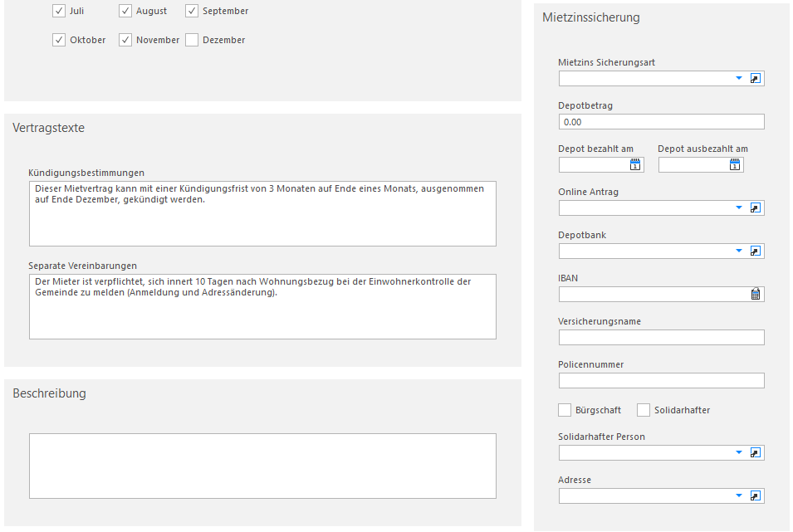Expand the Solidarhafter Person dropdown arrow

pyautogui.click(x=739, y=452)
